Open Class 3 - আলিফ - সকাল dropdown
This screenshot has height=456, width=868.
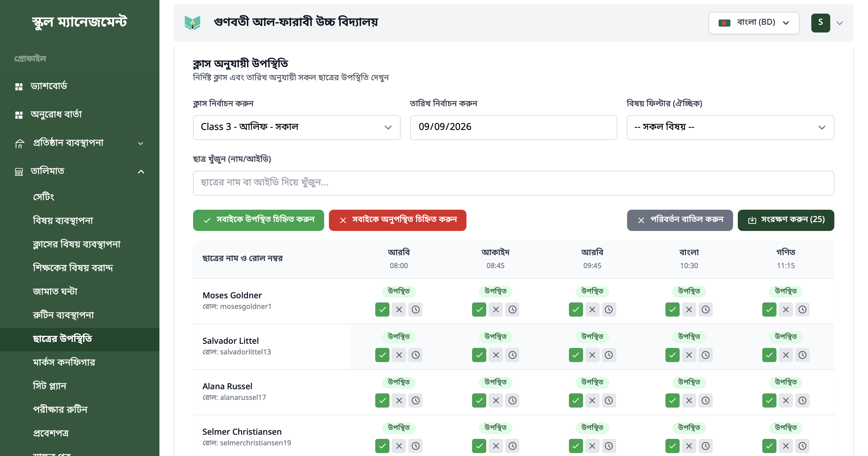tap(296, 127)
